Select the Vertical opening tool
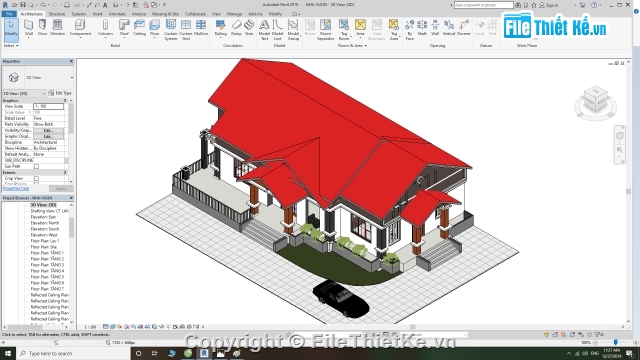640x360 pixels. 449,28
